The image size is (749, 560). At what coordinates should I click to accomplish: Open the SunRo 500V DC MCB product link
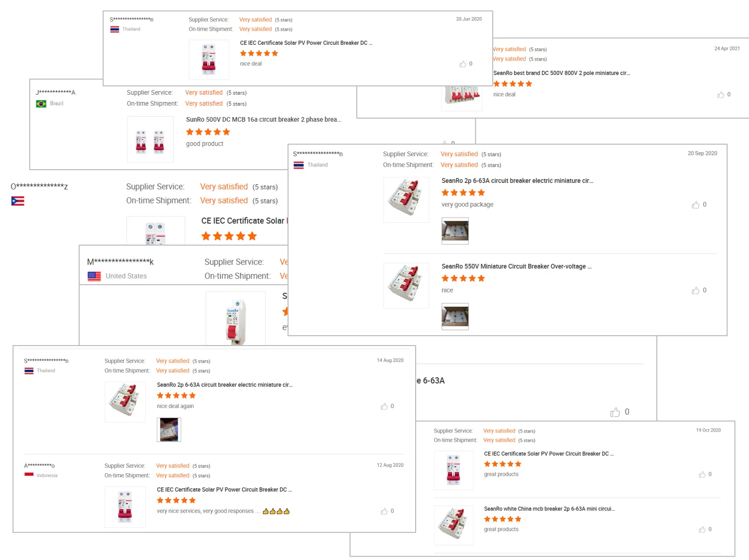tap(264, 120)
